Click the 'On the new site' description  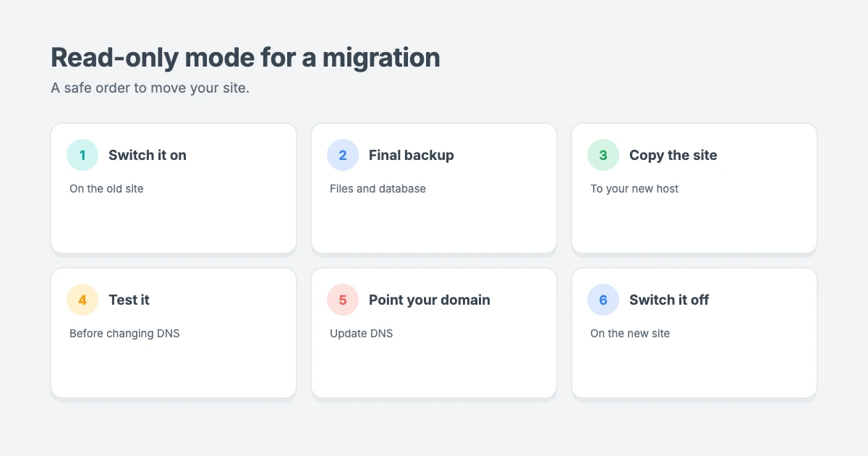[630, 333]
